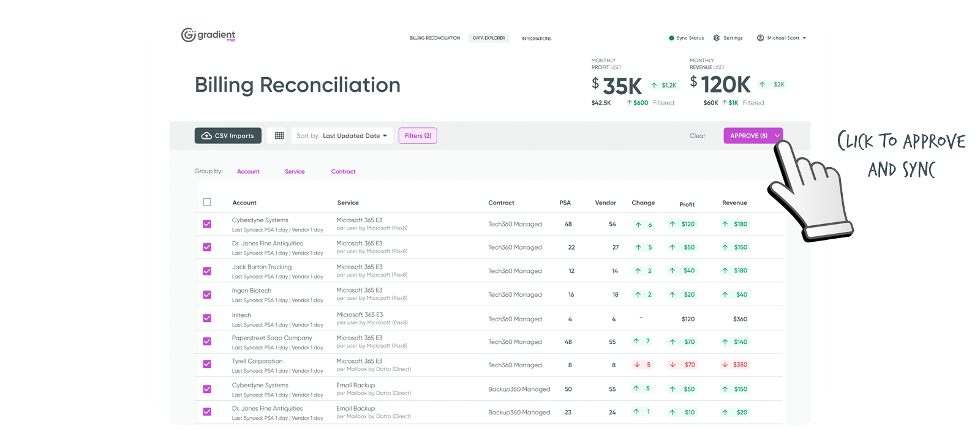Viewport: 980px width, 429px height.
Task: Click the Revenue column header
Action: tap(734, 203)
